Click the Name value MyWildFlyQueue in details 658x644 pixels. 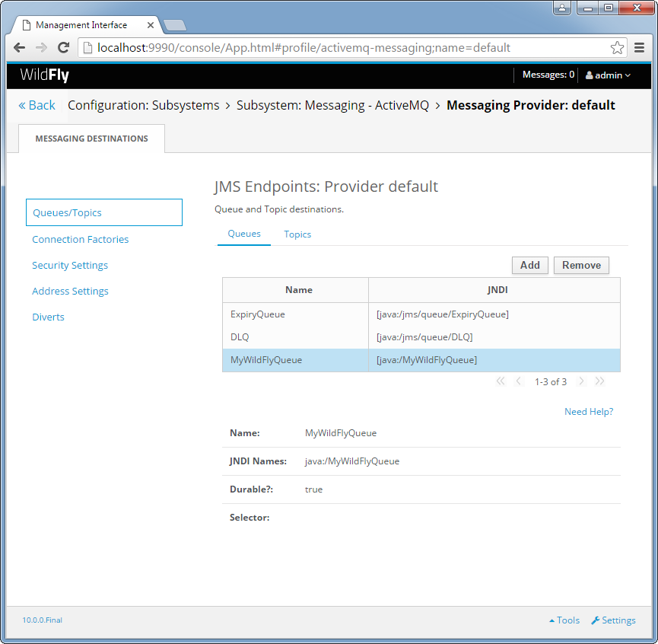[x=341, y=433]
